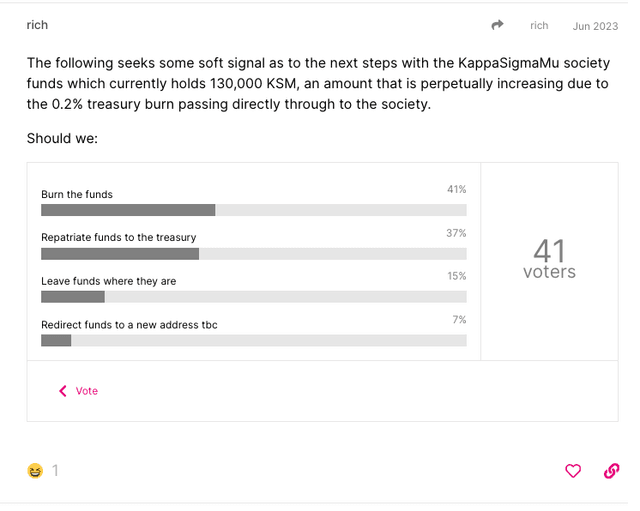Click the heart like icon
This screenshot has height=511, width=640.
pos(573,471)
